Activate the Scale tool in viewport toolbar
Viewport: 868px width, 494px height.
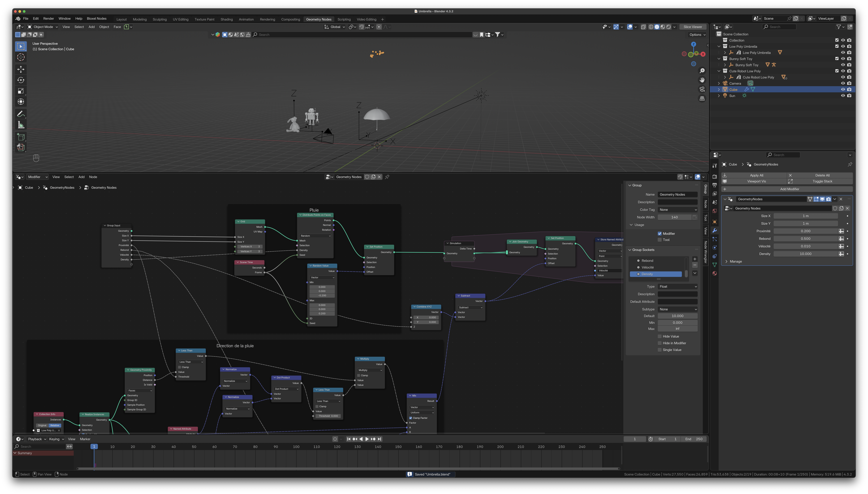[21, 91]
